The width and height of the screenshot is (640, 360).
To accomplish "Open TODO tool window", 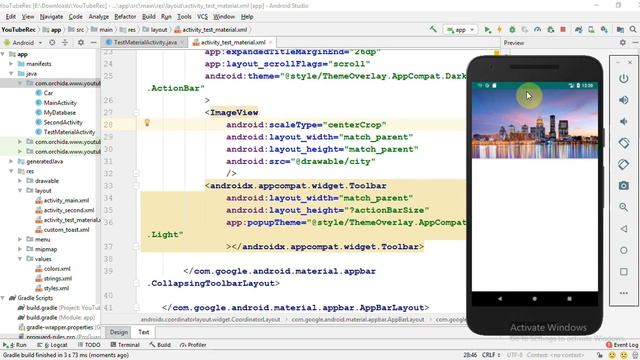I will (89, 345).
